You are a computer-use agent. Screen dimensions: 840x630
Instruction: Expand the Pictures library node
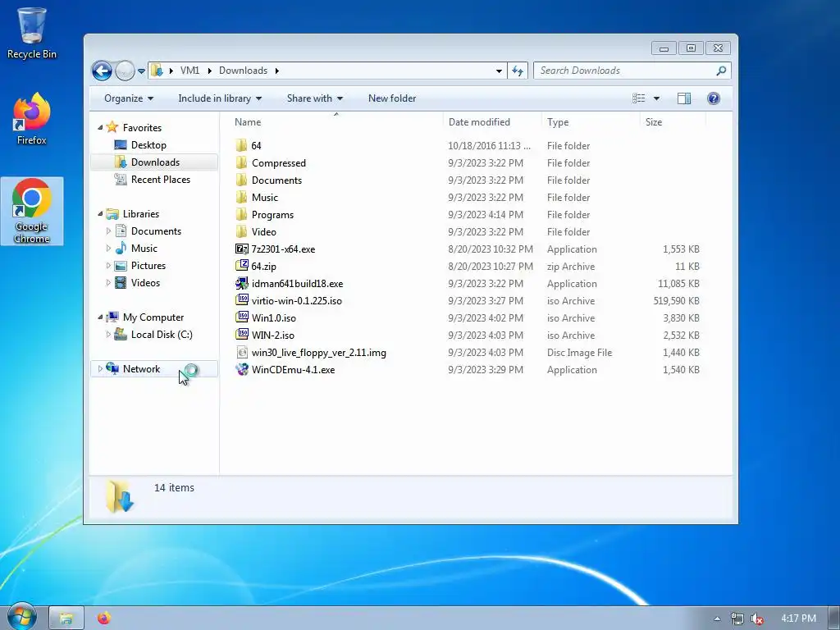click(x=108, y=266)
